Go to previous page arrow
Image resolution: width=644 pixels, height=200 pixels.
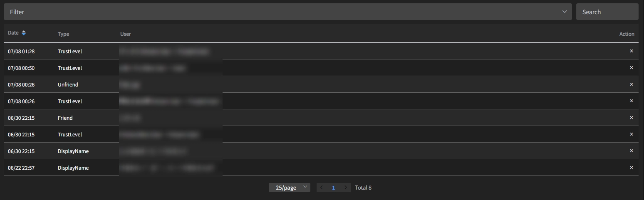[x=321, y=188]
